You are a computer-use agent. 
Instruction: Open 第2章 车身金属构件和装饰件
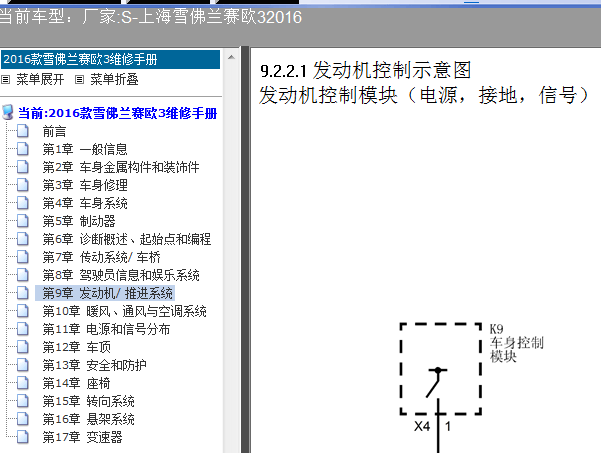pos(121,167)
